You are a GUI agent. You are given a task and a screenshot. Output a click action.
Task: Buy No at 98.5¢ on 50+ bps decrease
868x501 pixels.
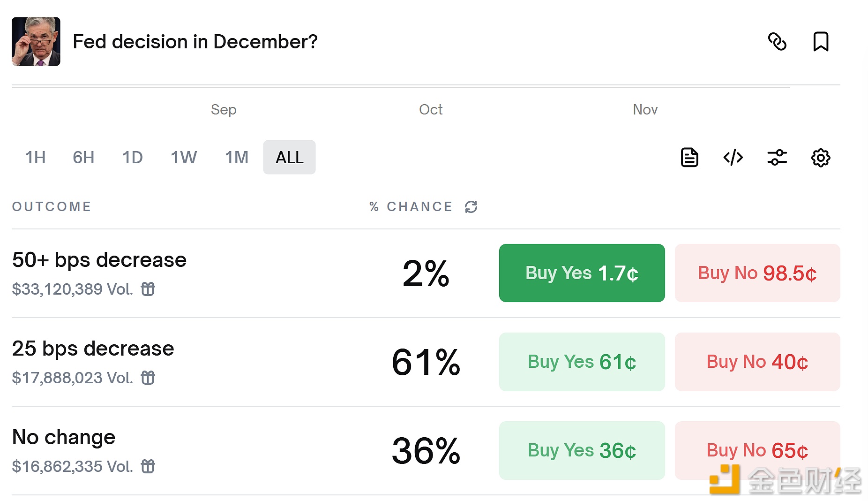(757, 273)
